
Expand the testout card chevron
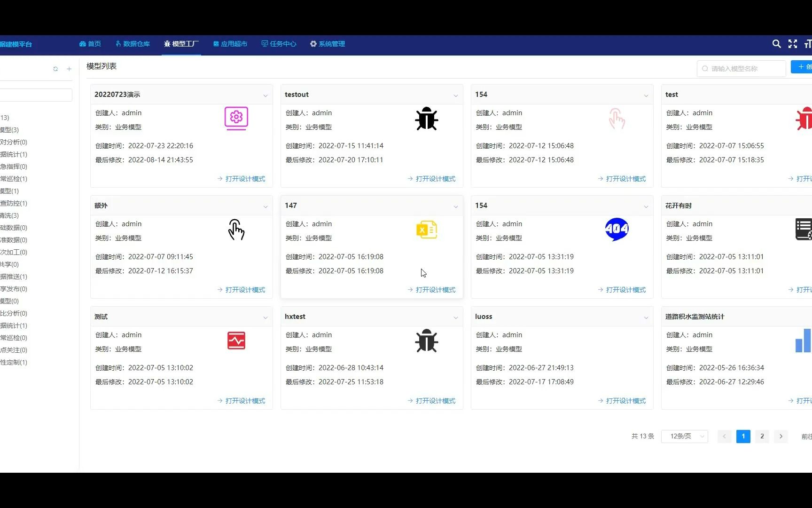[456, 95]
